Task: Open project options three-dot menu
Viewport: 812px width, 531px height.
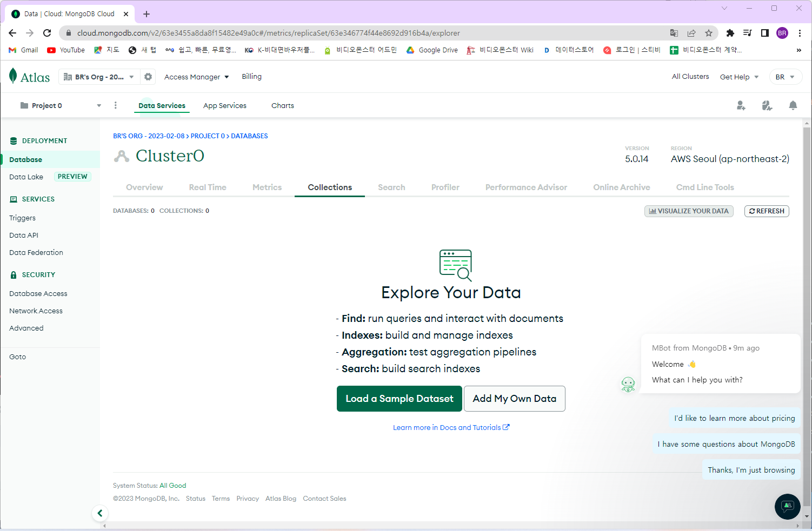Action: [x=115, y=105]
